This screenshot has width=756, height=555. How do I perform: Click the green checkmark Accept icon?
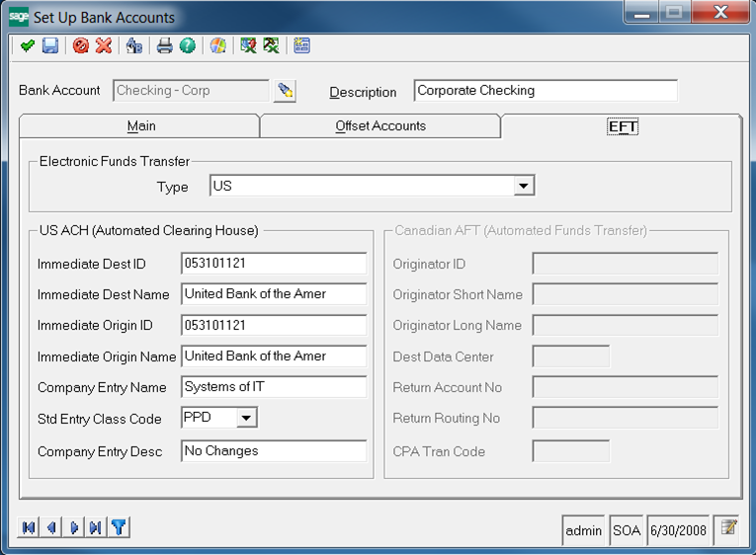click(x=27, y=45)
